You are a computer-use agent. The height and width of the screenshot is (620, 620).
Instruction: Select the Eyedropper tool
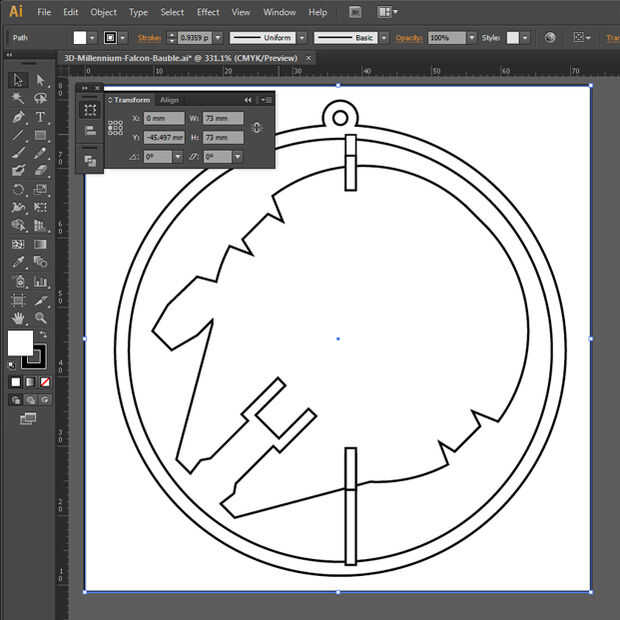pyautogui.click(x=18, y=262)
